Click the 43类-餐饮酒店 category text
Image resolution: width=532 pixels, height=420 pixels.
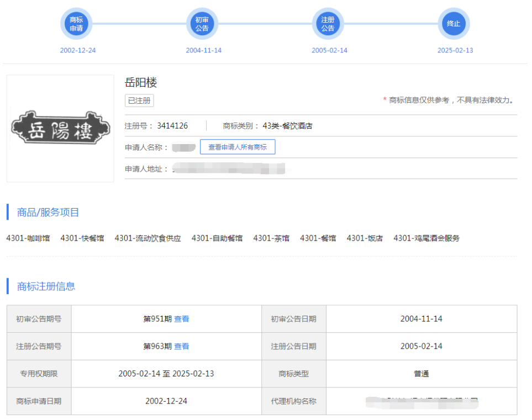click(x=287, y=126)
